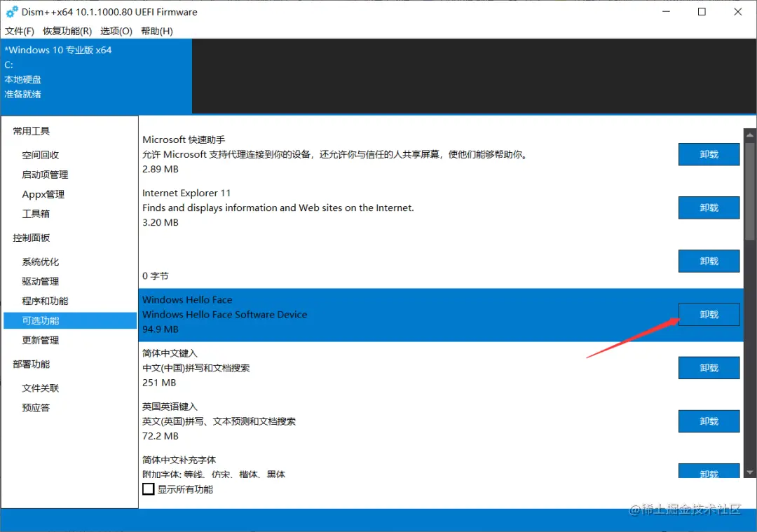757x532 pixels.
Task: Click the 0 字节 size text
Action: click(x=156, y=276)
